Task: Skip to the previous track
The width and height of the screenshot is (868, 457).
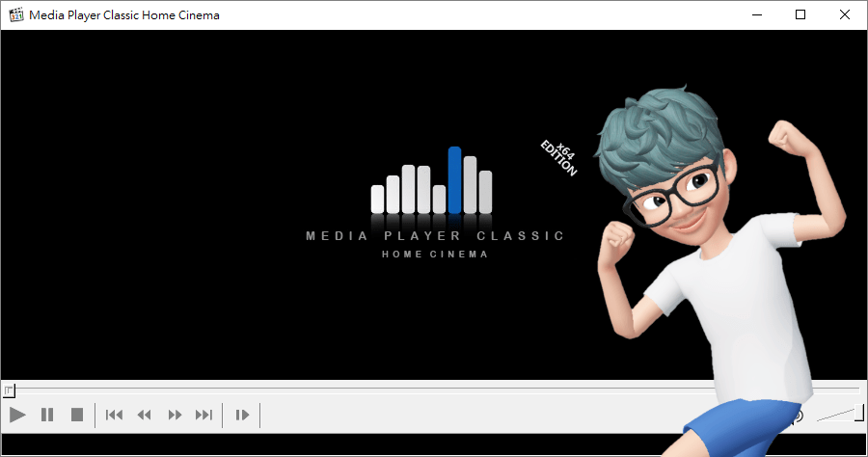Action: 114,415
